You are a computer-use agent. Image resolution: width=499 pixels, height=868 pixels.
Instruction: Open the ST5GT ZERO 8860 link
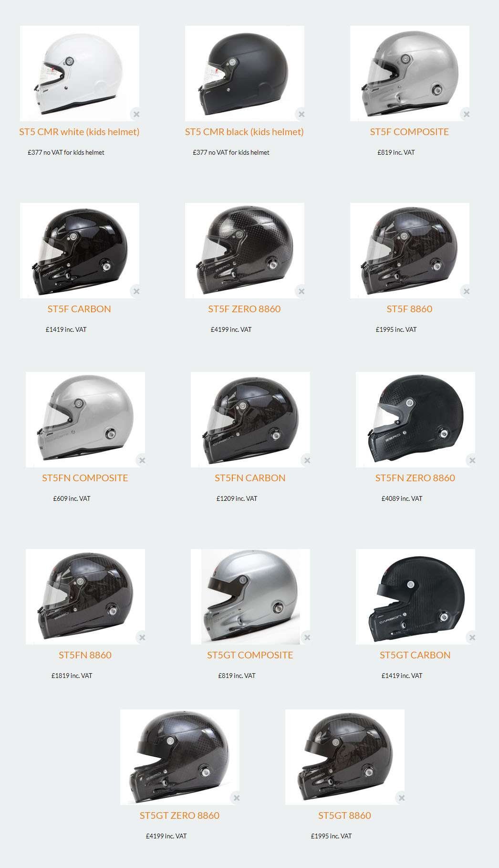coord(179,815)
